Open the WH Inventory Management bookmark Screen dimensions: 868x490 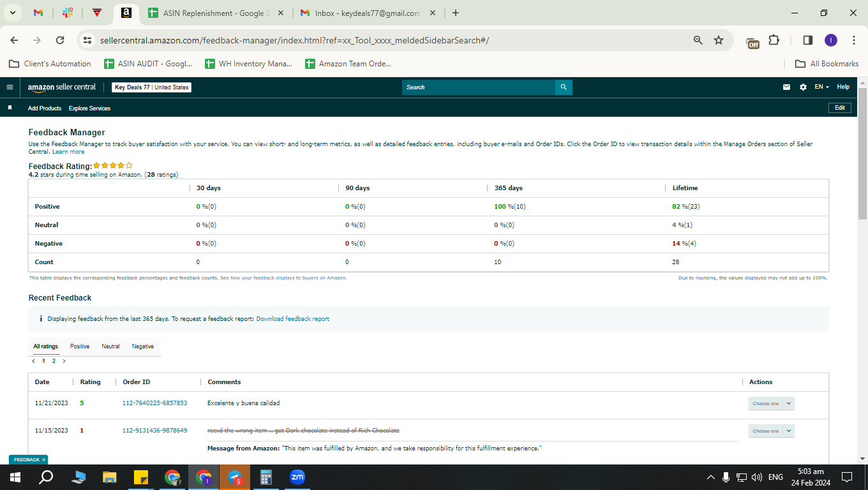(249, 64)
